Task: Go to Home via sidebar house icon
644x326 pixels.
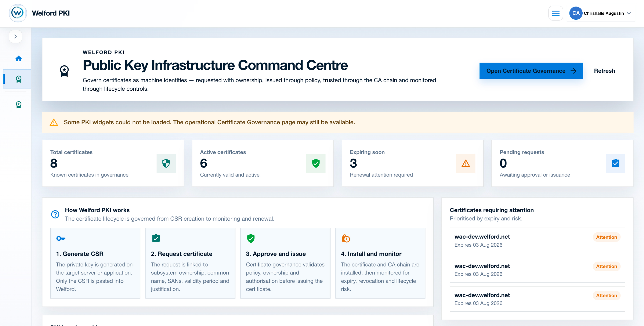Action: pos(18,58)
